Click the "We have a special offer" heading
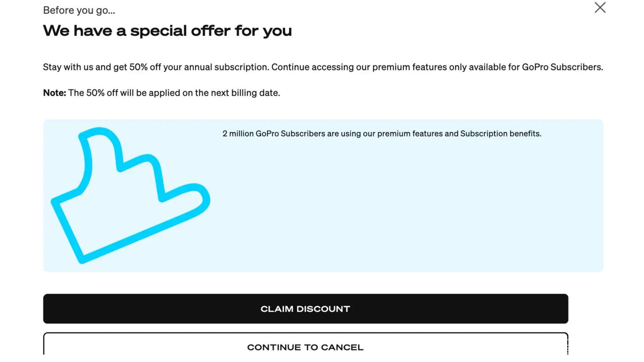The height and width of the screenshot is (362, 644). 167,31
